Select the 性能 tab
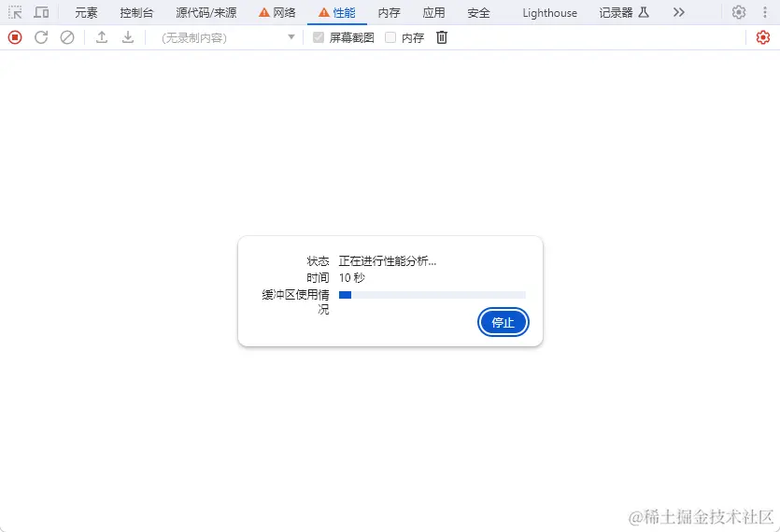Image resolution: width=780 pixels, height=532 pixels. (337, 13)
